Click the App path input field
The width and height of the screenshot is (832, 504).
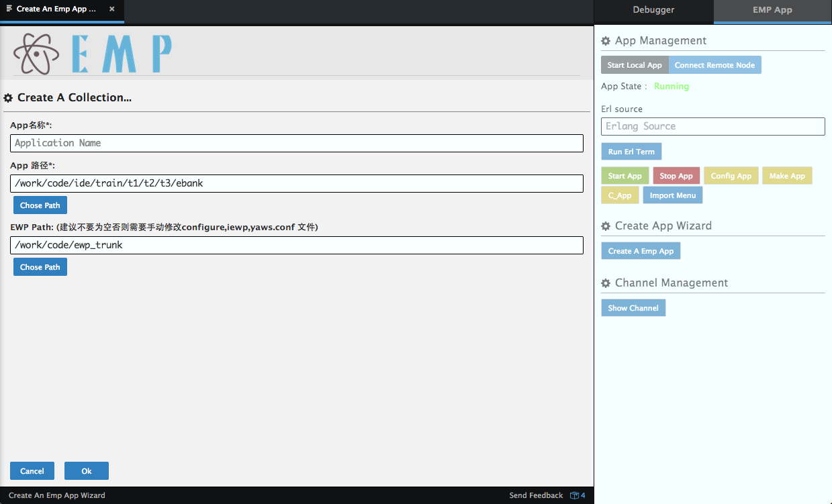point(297,183)
